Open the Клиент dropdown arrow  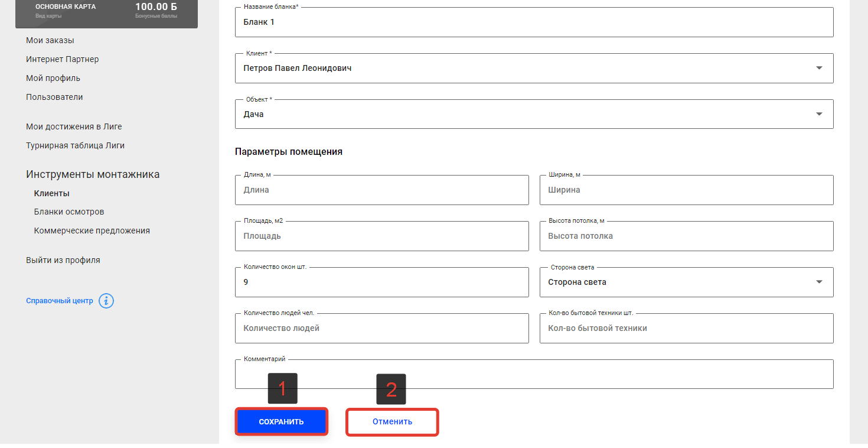pyautogui.click(x=819, y=68)
